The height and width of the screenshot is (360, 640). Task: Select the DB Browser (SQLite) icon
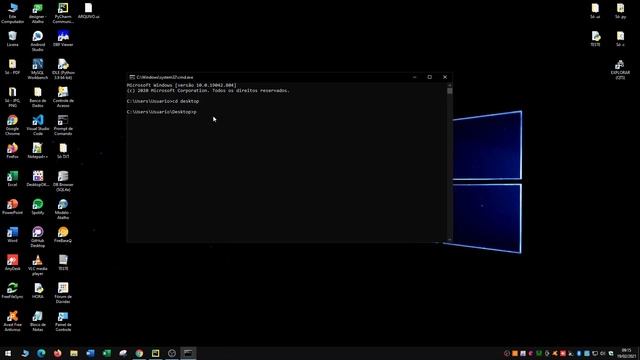(63, 181)
